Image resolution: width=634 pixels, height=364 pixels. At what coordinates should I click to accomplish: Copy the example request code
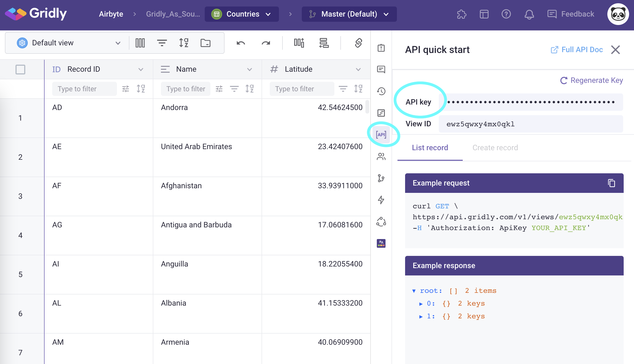coord(611,183)
